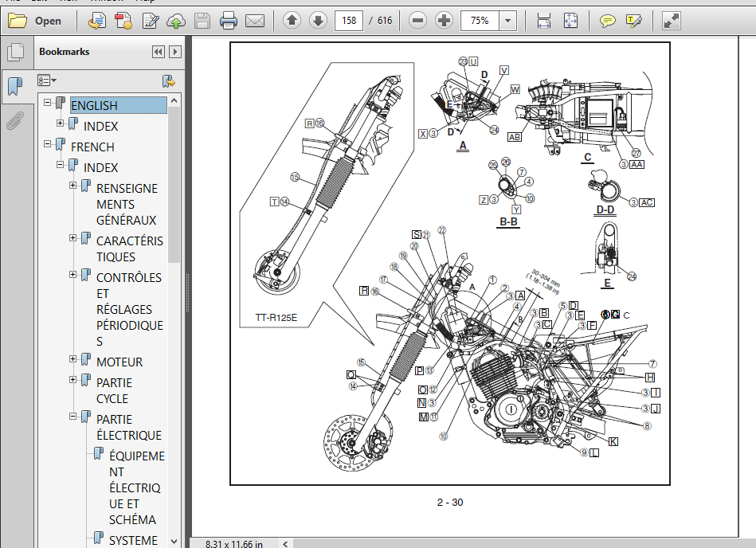Click the bookmarks vertical scrollbar thumb

click(x=174, y=185)
